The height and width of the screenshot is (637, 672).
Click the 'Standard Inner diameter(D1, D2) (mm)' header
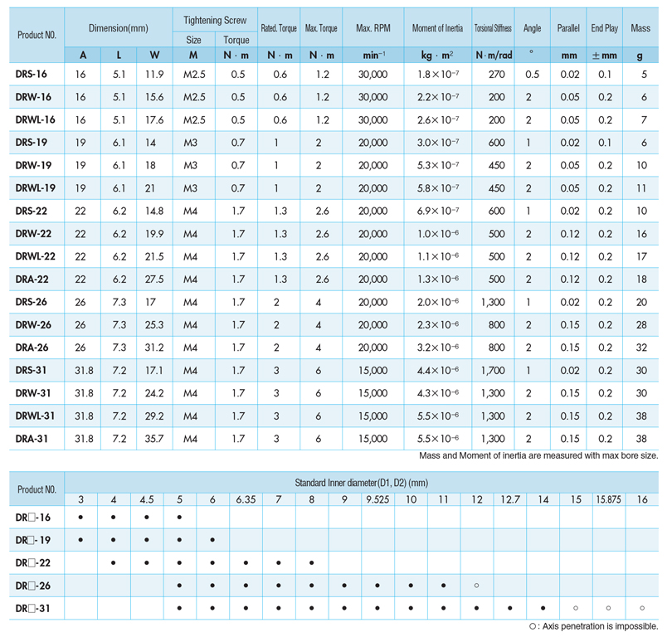click(361, 483)
